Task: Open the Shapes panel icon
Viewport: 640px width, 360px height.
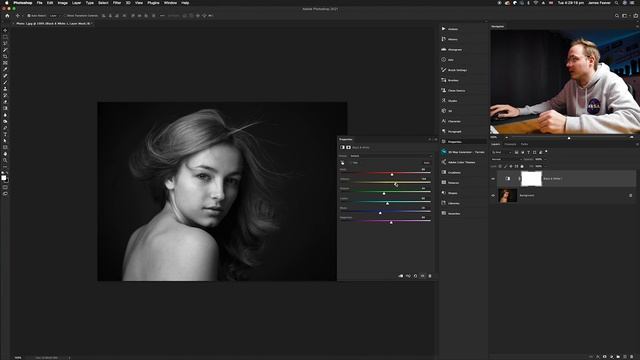Action: 444,193
